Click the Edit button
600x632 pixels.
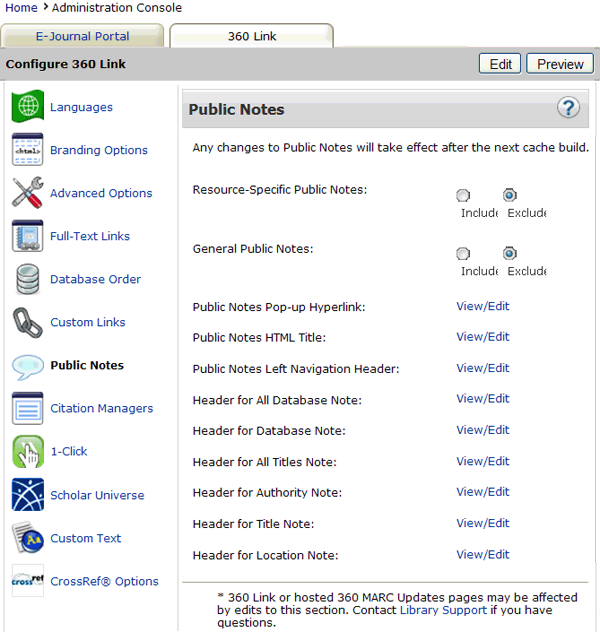pyautogui.click(x=500, y=64)
